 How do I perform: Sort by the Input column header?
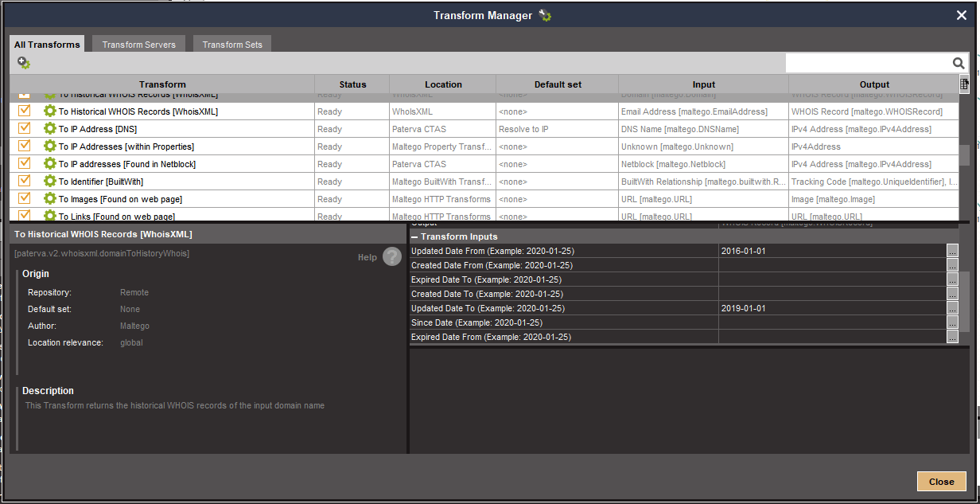(x=704, y=84)
